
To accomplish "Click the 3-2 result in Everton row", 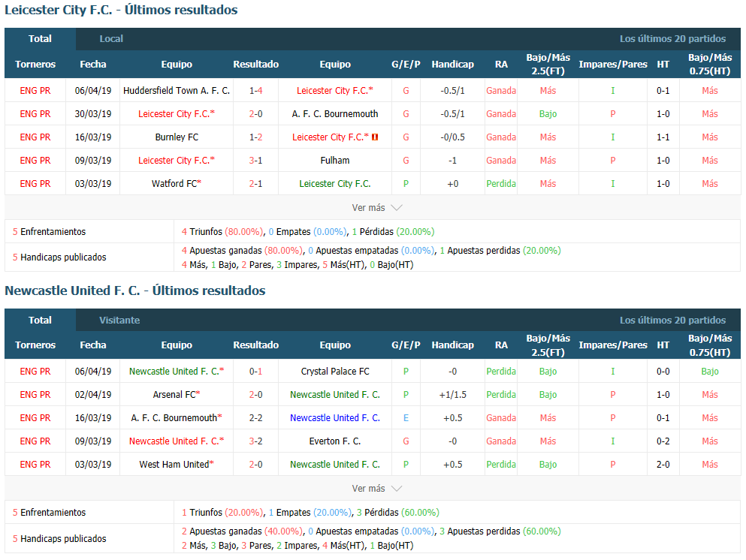I will (256, 441).
